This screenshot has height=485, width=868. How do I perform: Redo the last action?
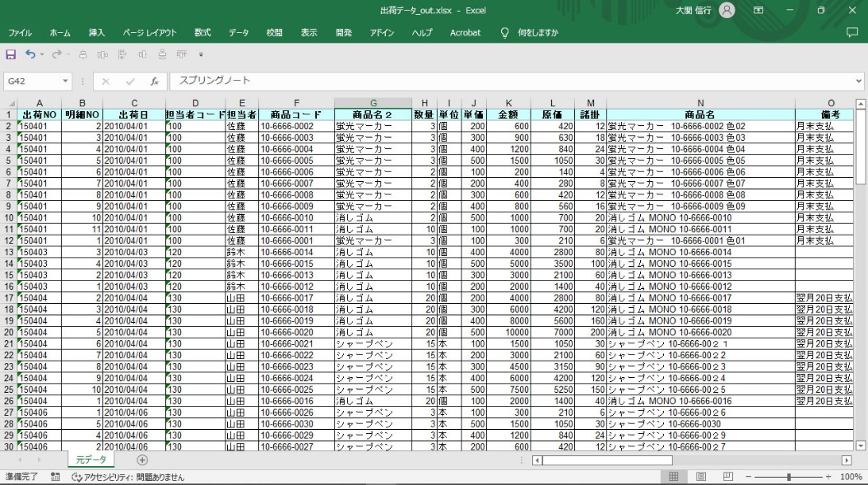point(58,54)
